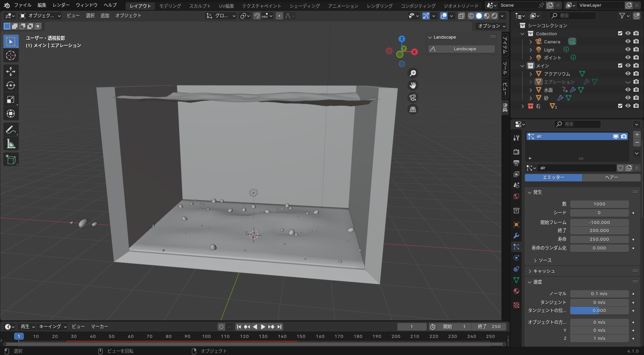
Task: Select the Measure tool
Action: coord(11,144)
